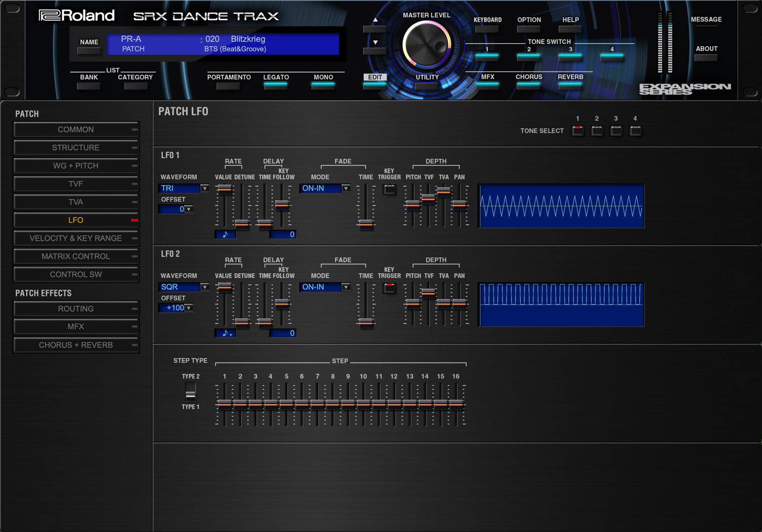The image size is (762, 532).
Task: Click the LFO 2 dotted note icon
Action: [225, 333]
